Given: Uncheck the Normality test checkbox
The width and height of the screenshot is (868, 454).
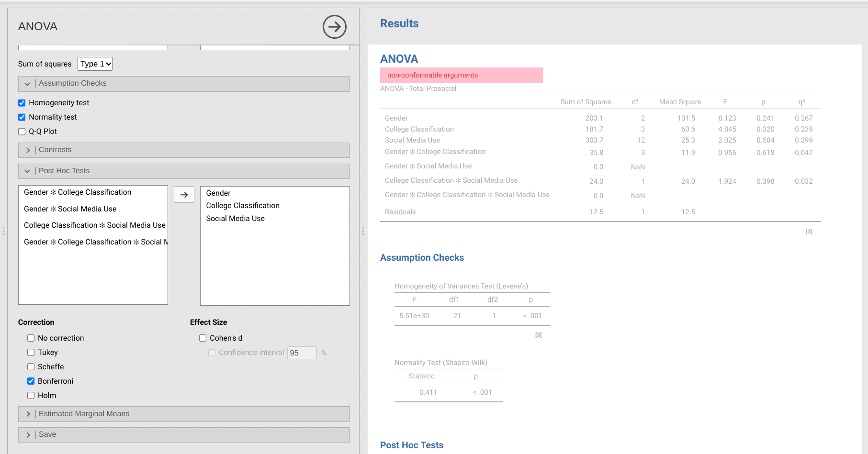Looking at the screenshot, I should pyautogui.click(x=22, y=117).
